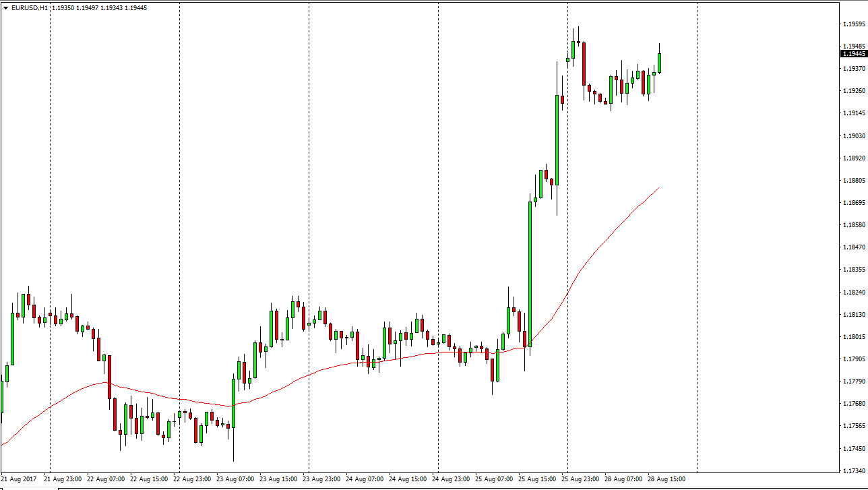868x490 pixels.
Task: Click the 23 Aug 15:00 time label
Action: point(278,479)
